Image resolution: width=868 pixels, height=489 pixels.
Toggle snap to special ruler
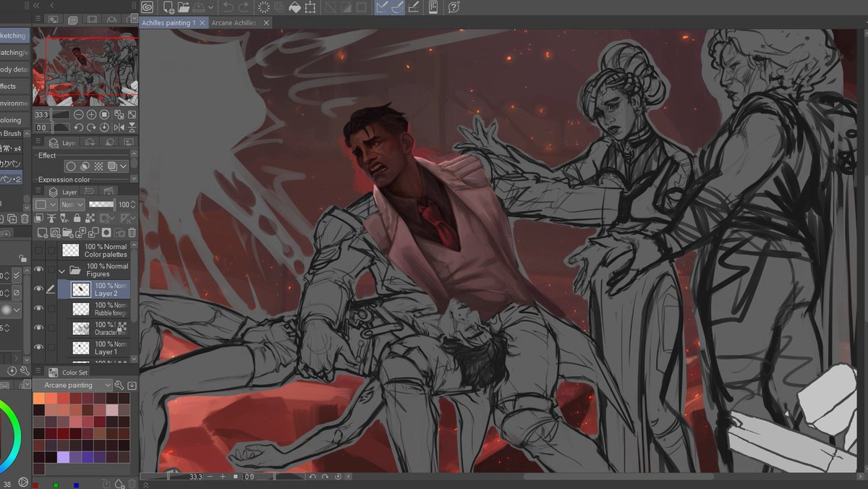pyautogui.click(x=398, y=7)
